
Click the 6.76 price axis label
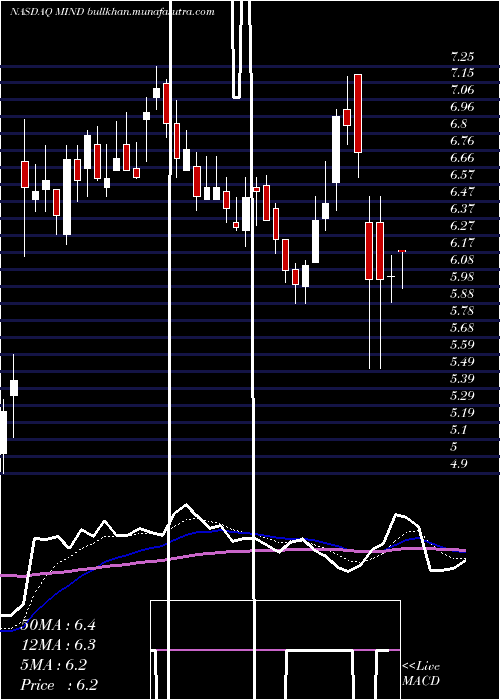(x=462, y=141)
